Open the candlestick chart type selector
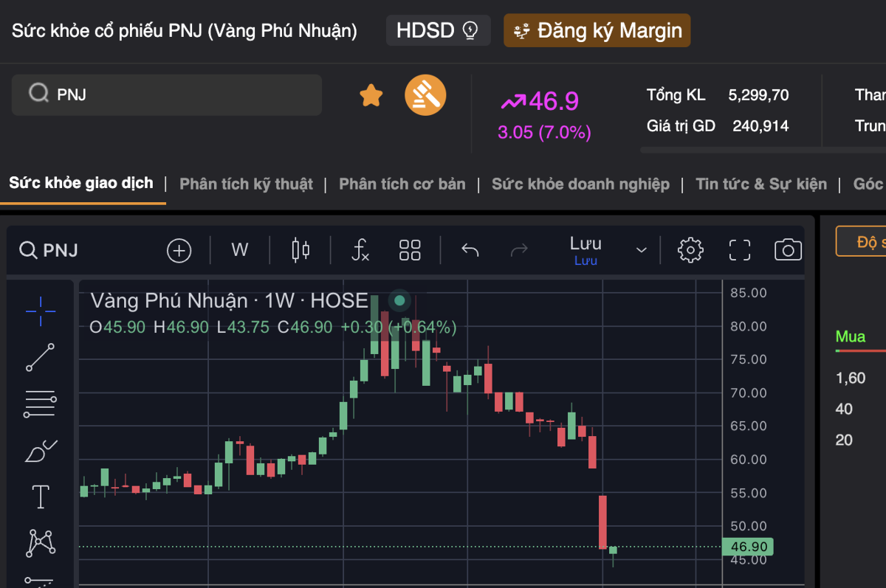 (x=301, y=250)
